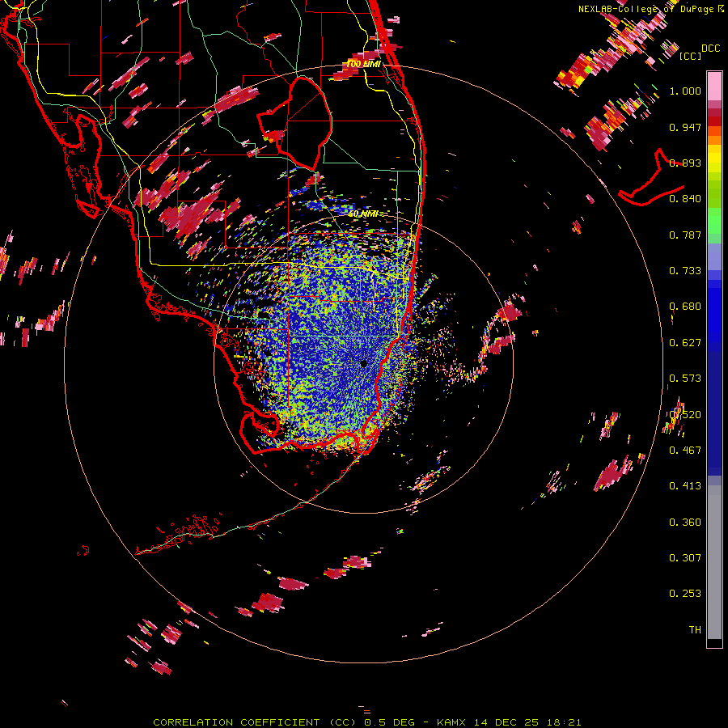Click the [CC] units label
Viewport: 728px width, 728px height.
690,56
